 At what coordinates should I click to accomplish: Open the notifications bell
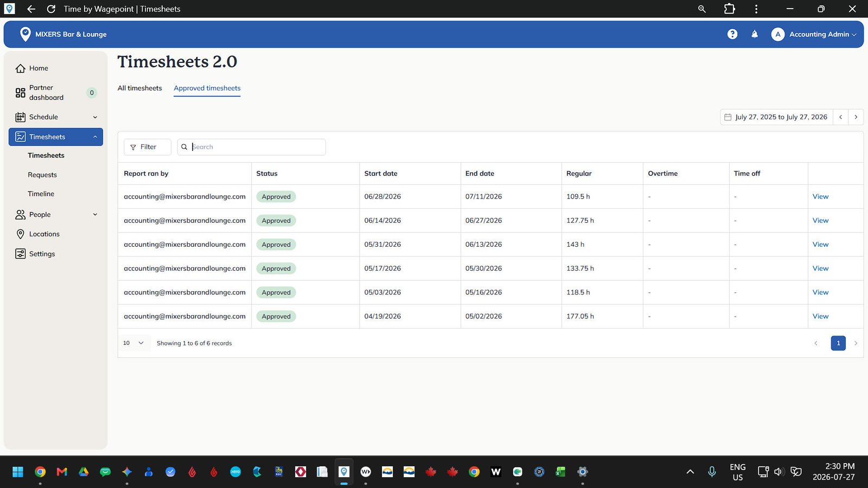click(755, 34)
